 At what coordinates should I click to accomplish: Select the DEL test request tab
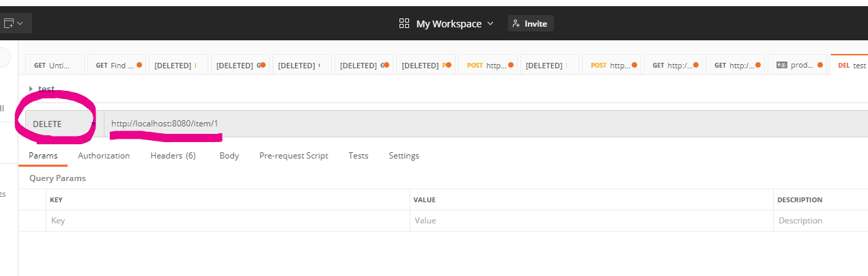[852, 66]
